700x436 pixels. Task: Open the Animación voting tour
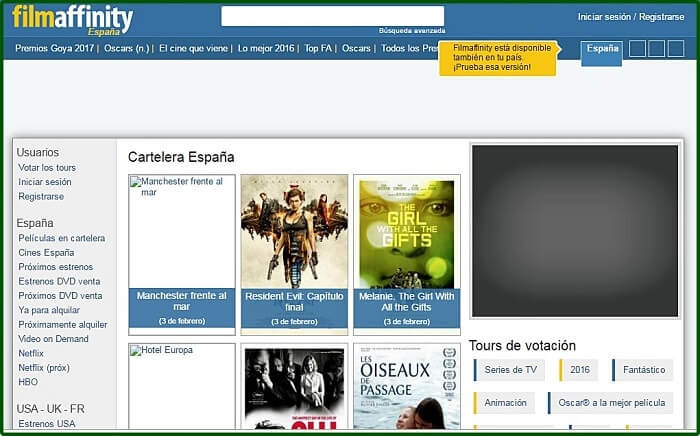pos(505,403)
